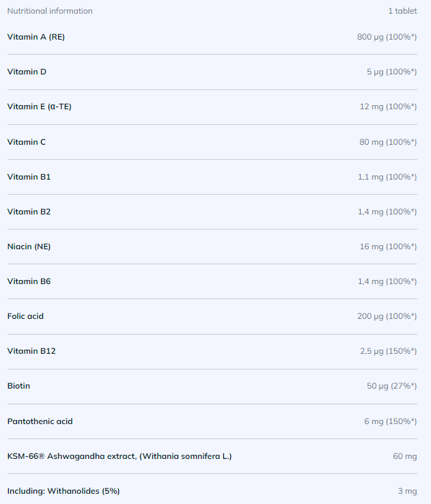Select the Vitamin D row label
Image resolution: width=431 pixels, height=504 pixels.
[x=27, y=72]
